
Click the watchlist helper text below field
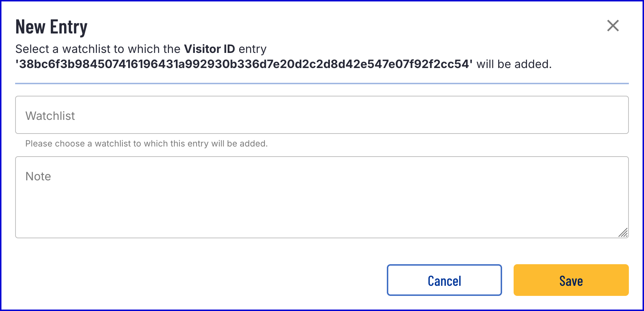tap(146, 144)
